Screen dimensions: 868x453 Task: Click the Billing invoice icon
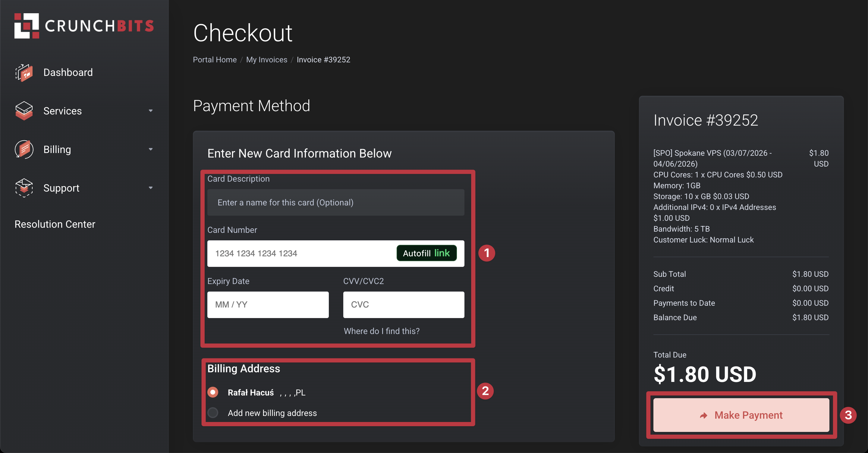(24, 149)
